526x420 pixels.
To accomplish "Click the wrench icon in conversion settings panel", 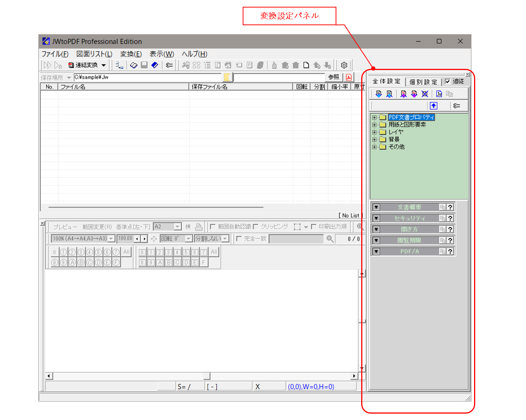I will (456, 106).
